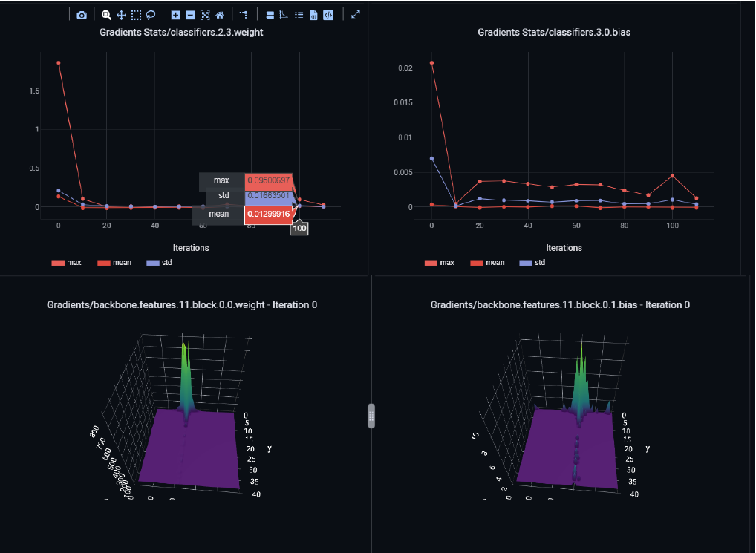
Task: Pick the Lasso Select tool
Action: (x=151, y=15)
